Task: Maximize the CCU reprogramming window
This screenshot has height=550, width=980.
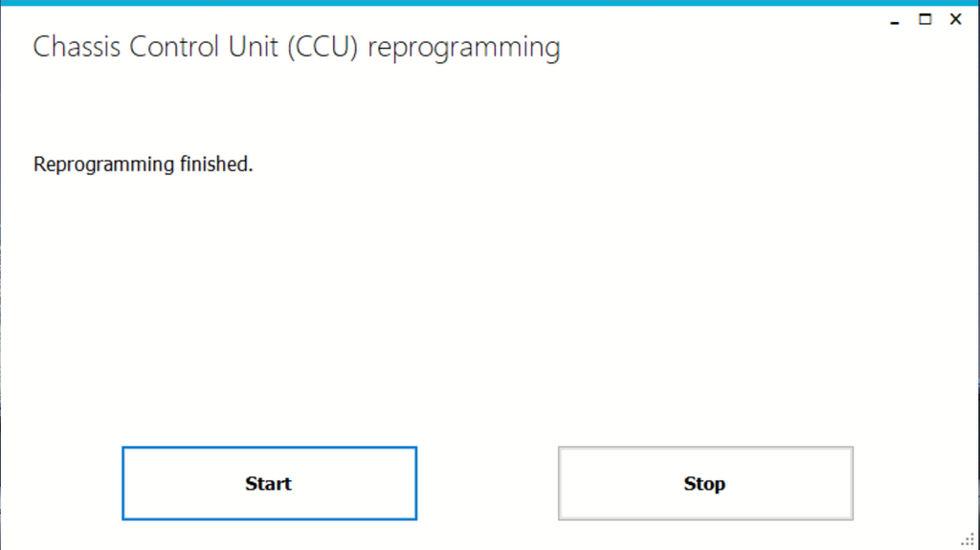Action: tap(925, 19)
